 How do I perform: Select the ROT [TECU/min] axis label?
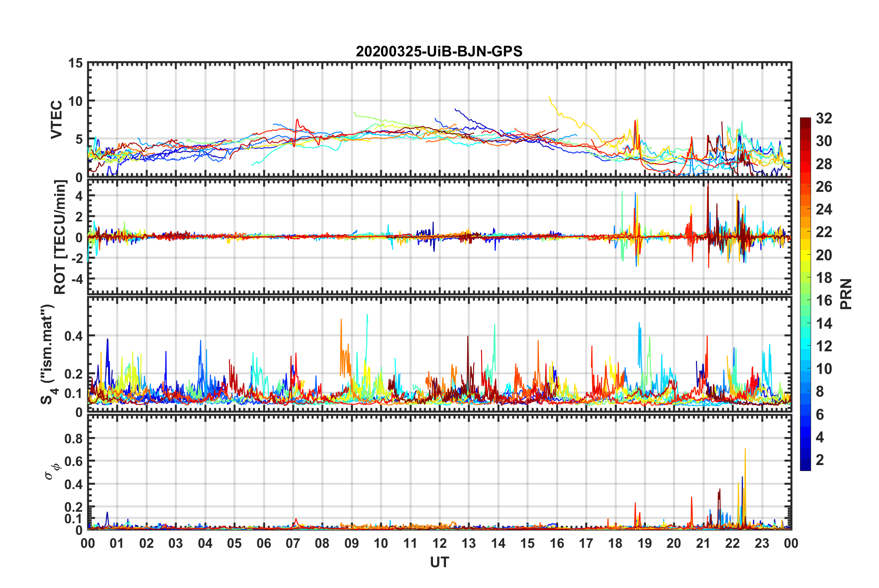tap(60, 237)
